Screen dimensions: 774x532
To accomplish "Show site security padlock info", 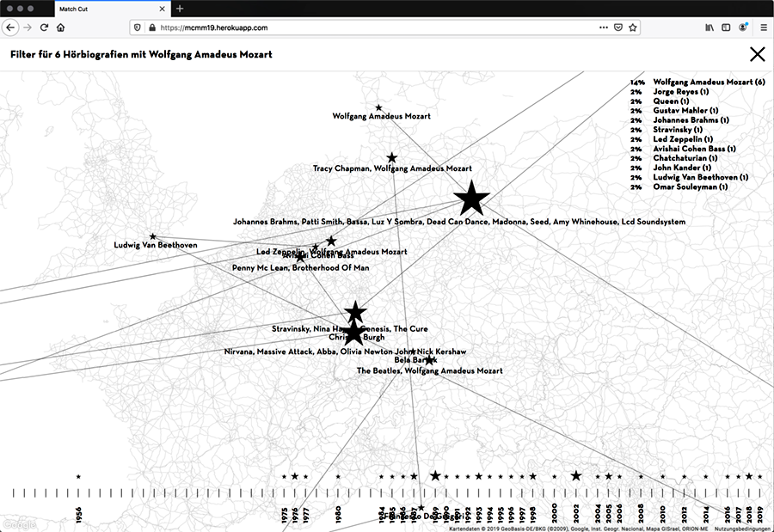I will click(152, 28).
